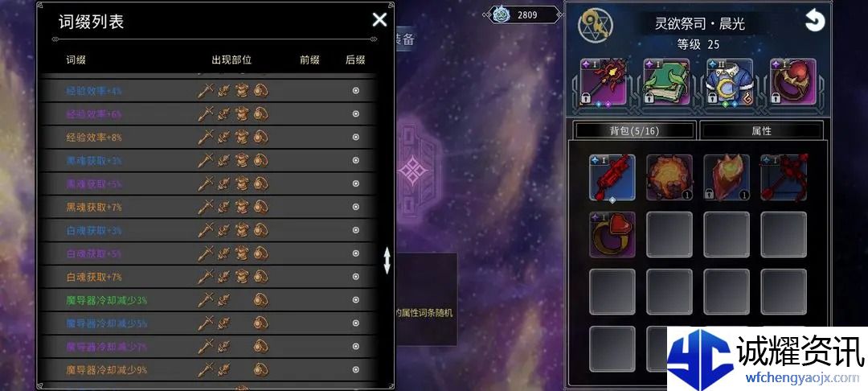
Task: Click the vertical scroll arrows indicator
Action: pyautogui.click(x=387, y=261)
